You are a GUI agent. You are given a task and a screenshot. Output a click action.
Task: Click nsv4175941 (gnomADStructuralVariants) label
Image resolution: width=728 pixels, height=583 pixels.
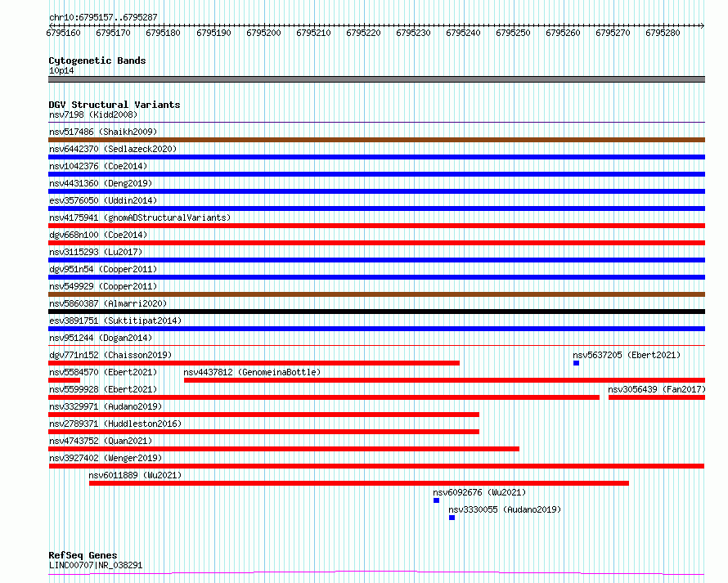click(140, 218)
